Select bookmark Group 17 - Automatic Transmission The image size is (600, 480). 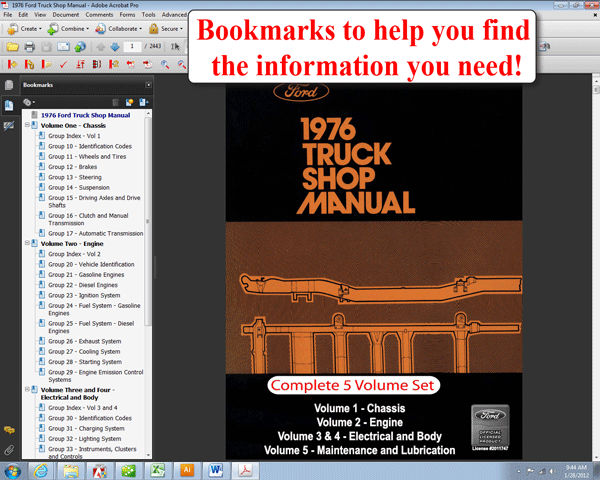click(x=96, y=233)
